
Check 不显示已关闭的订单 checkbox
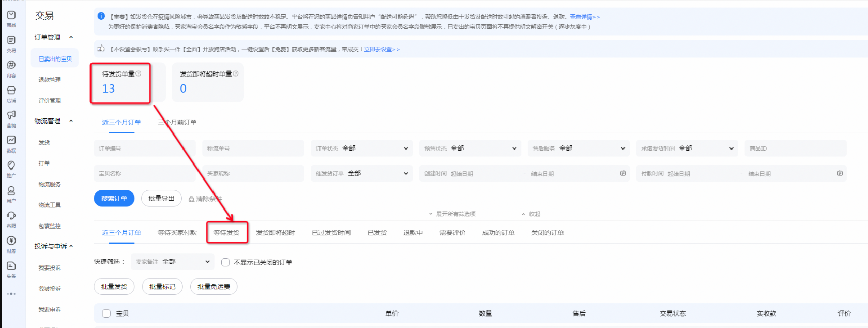click(225, 262)
